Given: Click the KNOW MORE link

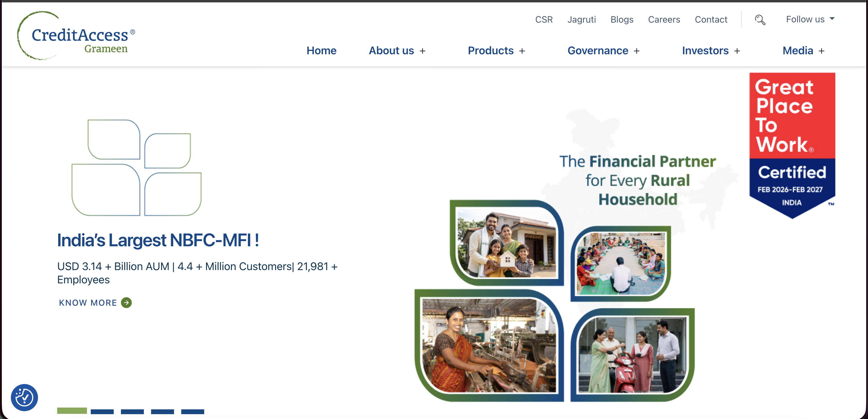Looking at the screenshot, I should click(x=88, y=303).
